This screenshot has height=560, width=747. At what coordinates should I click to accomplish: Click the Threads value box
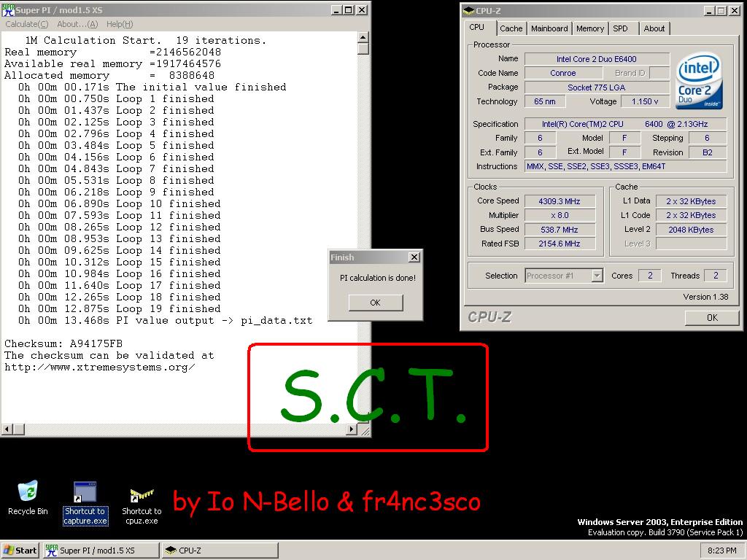[716, 275]
